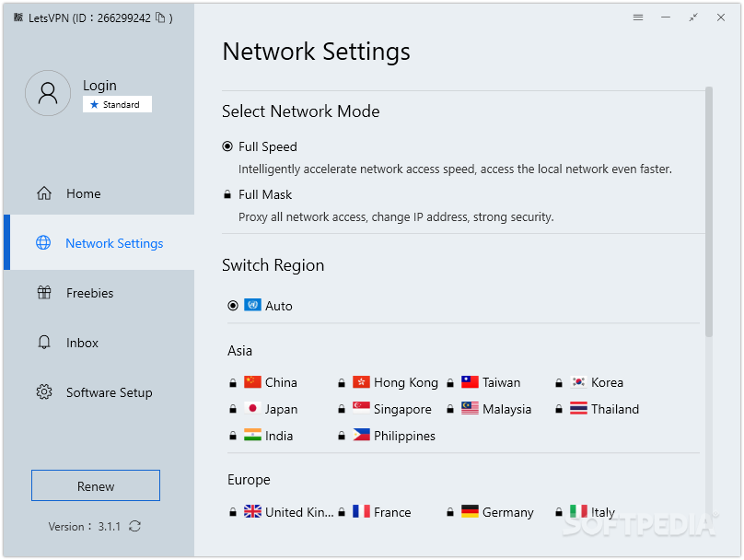Screen dimensions: 744x560
Task: Select the Auto region option
Action: pos(233,306)
